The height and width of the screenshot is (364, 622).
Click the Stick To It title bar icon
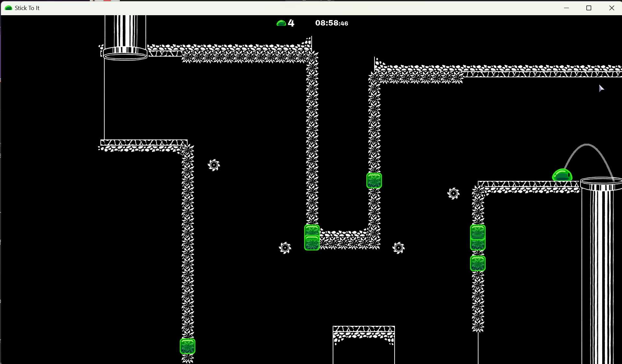pos(8,8)
